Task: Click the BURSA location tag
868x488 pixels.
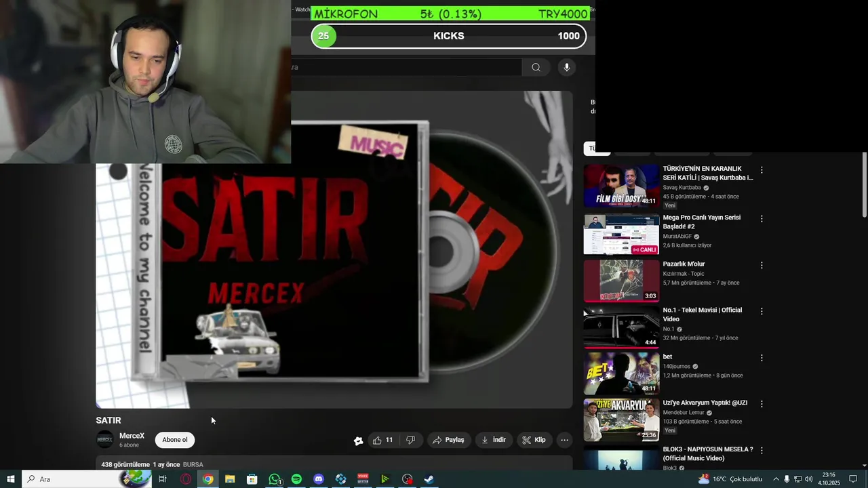Action: [x=193, y=465]
